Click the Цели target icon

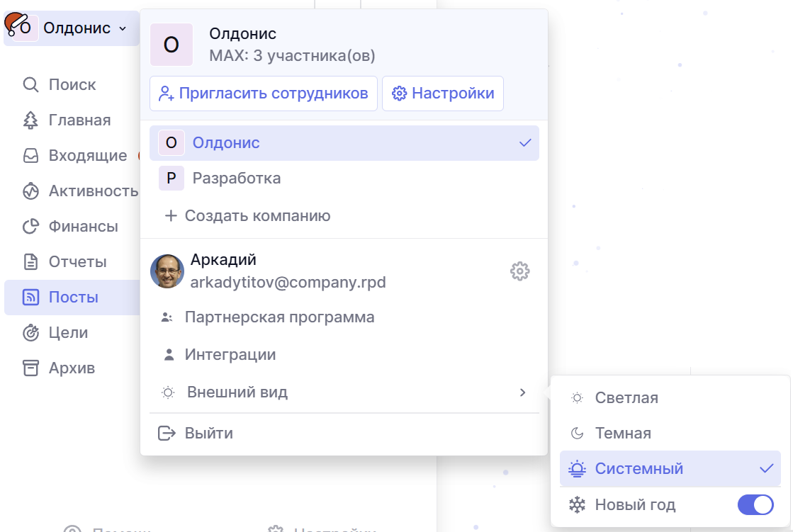tap(30, 333)
